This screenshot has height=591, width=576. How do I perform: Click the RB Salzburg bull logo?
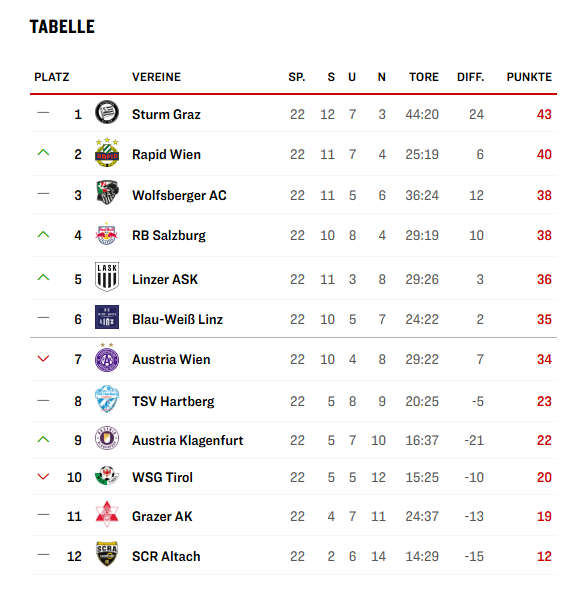coord(107,234)
